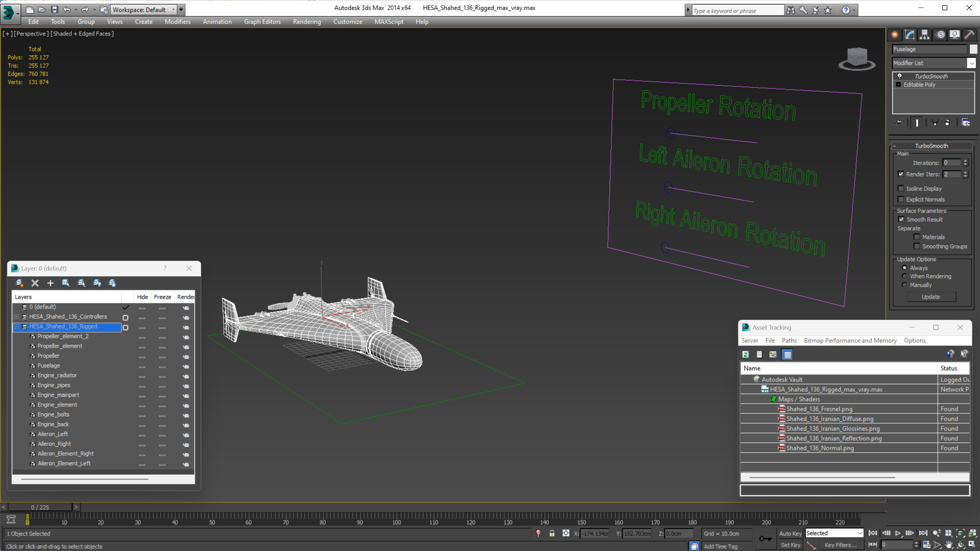This screenshot has width=980, height=551.
Task: Click the time slider 0 / 225 handle
Action: click(x=40, y=507)
